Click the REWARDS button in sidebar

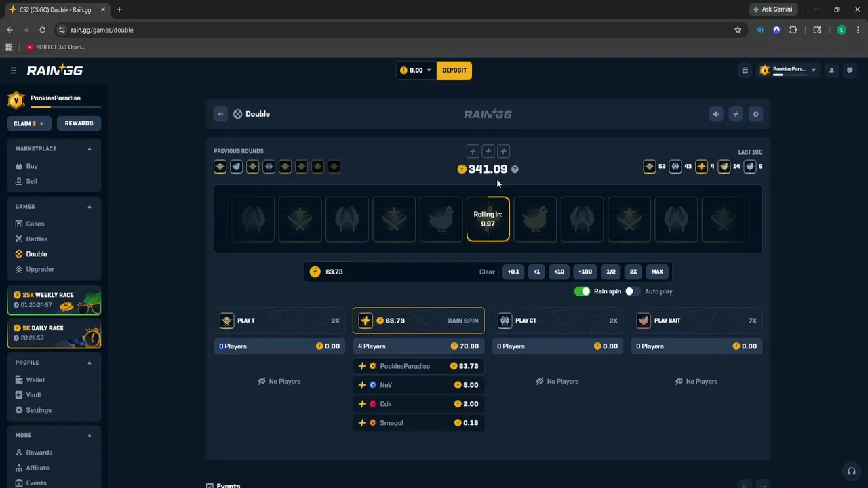(79, 123)
